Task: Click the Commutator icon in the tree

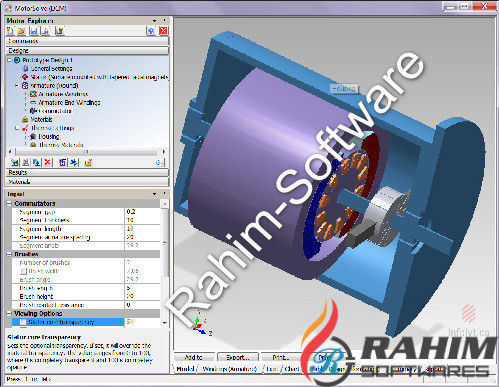Action: tap(33, 111)
